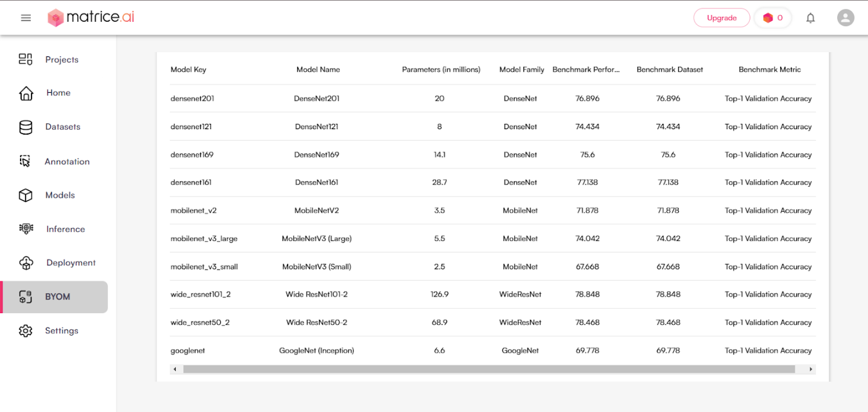Click the WideResNet family in wide_resnet50_2 row
This screenshot has width=868, height=412.
coord(520,323)
